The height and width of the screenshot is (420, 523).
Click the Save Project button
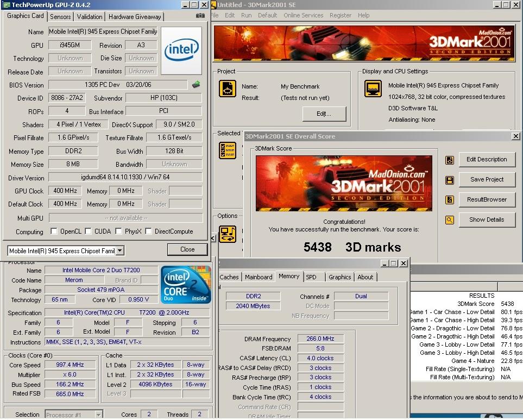[487, 179]
